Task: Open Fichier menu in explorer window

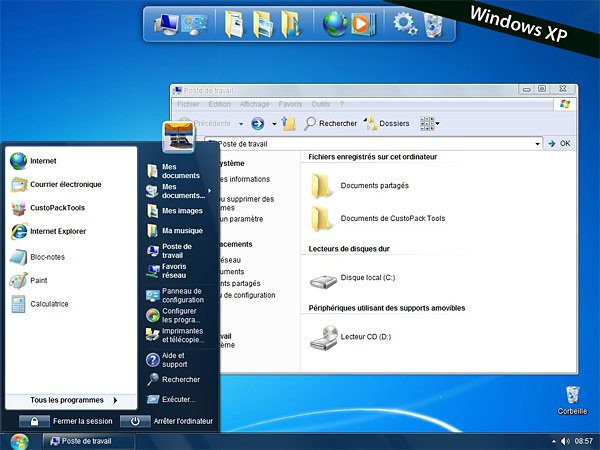Action: [188, 104]
